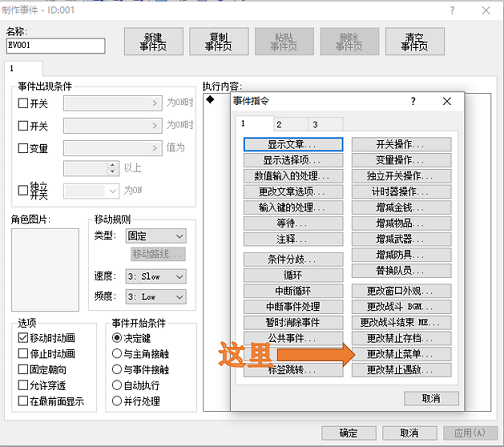
Task: Select event page tab 1
Action: coord(23,68)
